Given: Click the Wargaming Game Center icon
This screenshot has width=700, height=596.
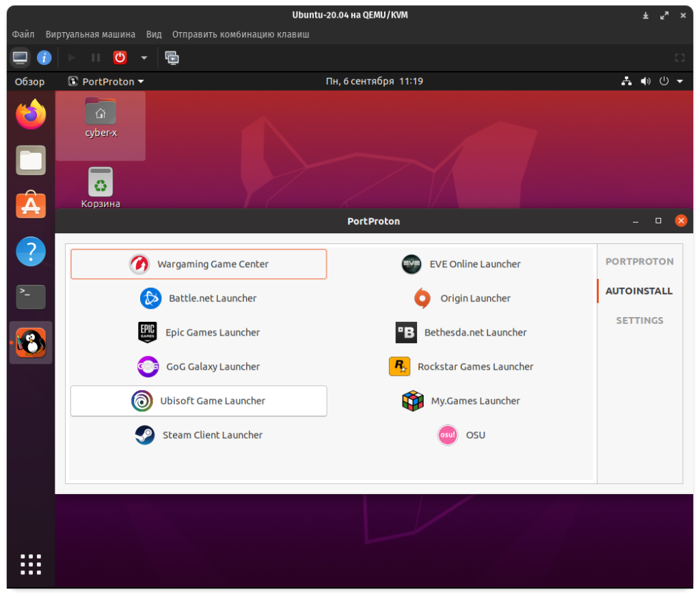Looking at the screenshot, I should 139,265.
